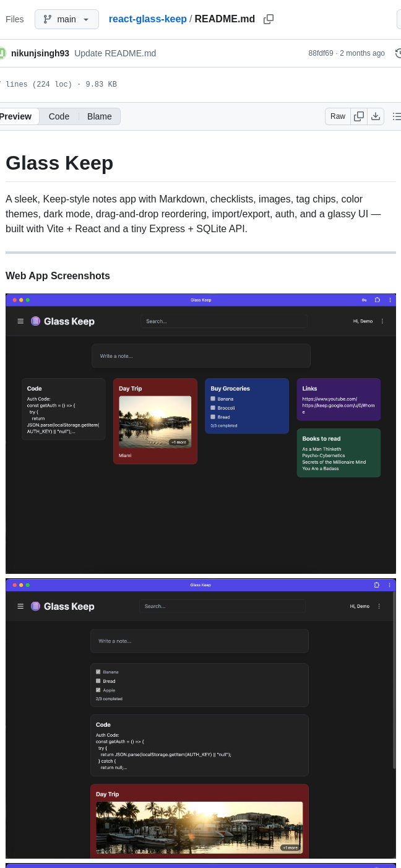Viewport: 401px width, 868px height.
Task: Select the Preview tab
Action: (17, 116)
